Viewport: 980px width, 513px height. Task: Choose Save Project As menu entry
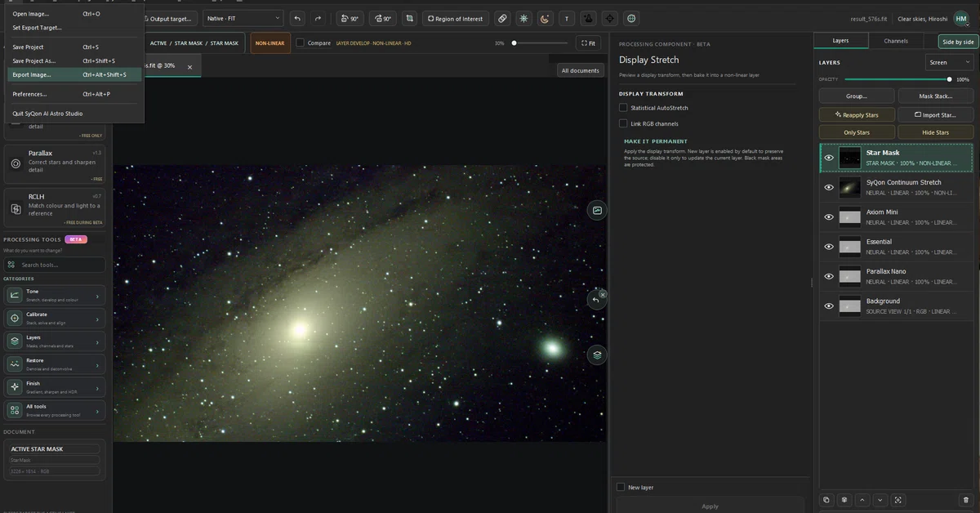[x=73, y=60]
